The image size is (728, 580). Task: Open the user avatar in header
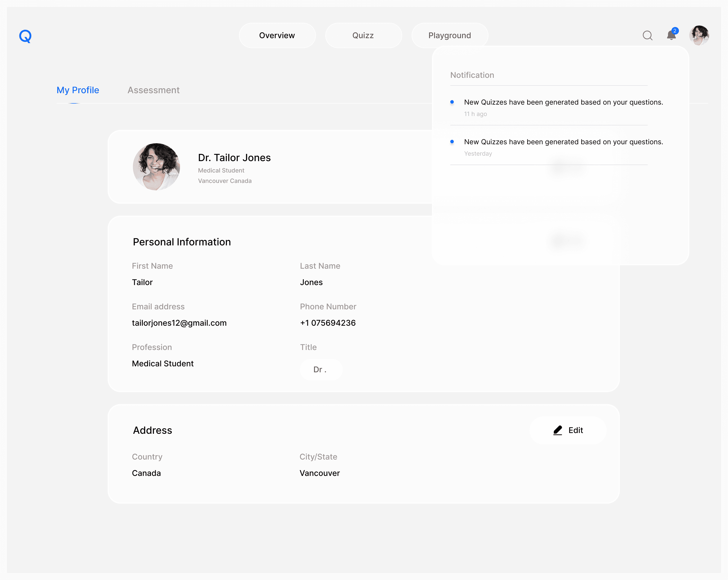click(699, 35)
